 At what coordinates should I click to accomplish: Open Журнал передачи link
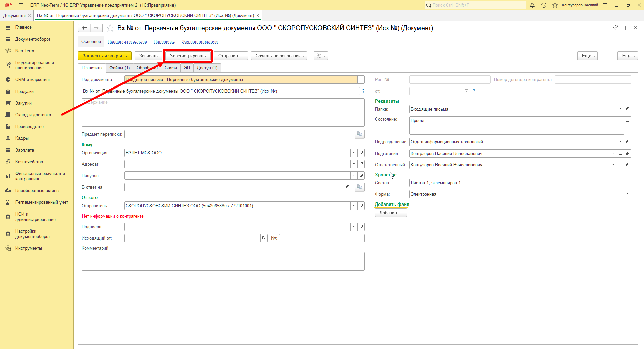pyautogui.click(x=200, y=42)
